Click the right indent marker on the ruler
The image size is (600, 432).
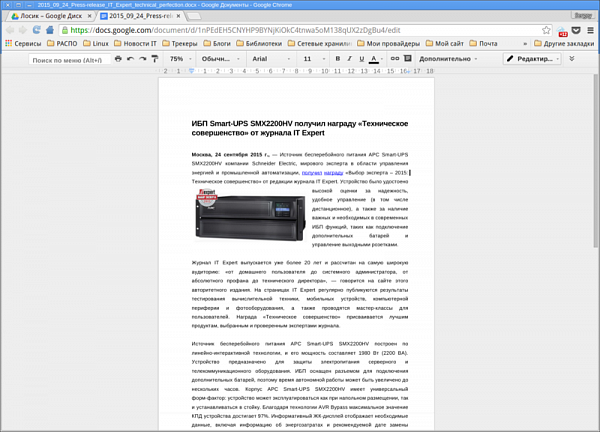pyautogui.click(x=408, y=72)
